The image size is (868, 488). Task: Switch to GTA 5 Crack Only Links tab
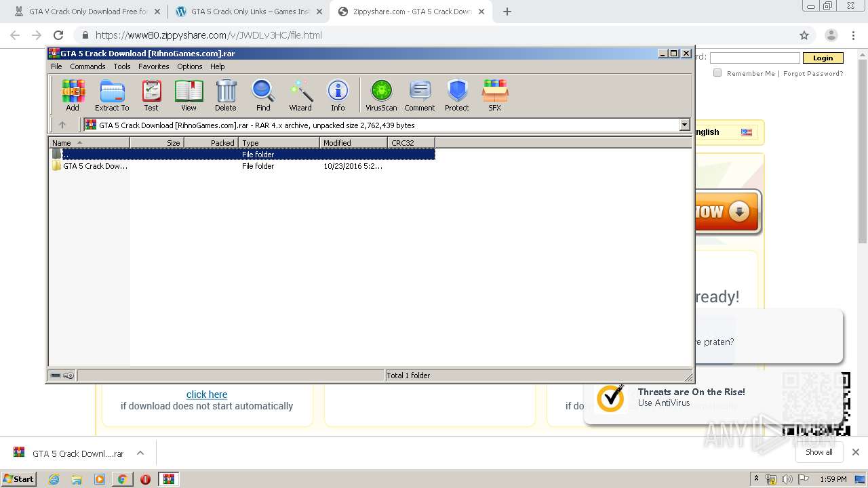248,12
